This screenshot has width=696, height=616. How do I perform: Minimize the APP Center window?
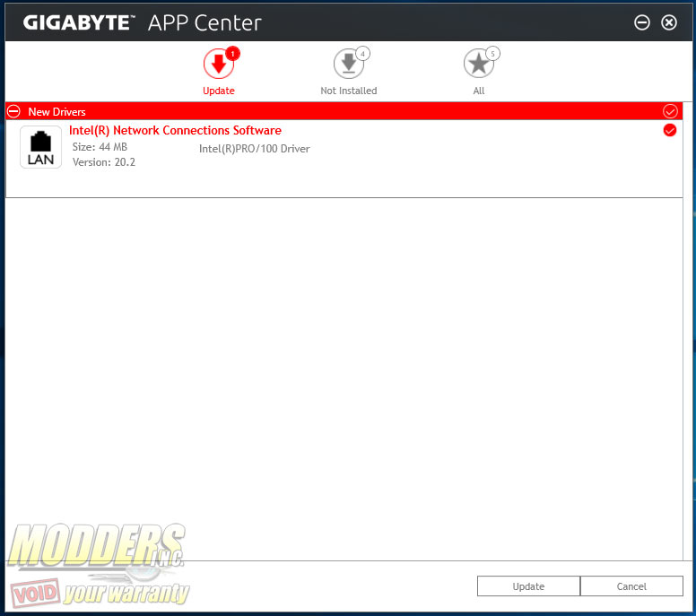641,22
